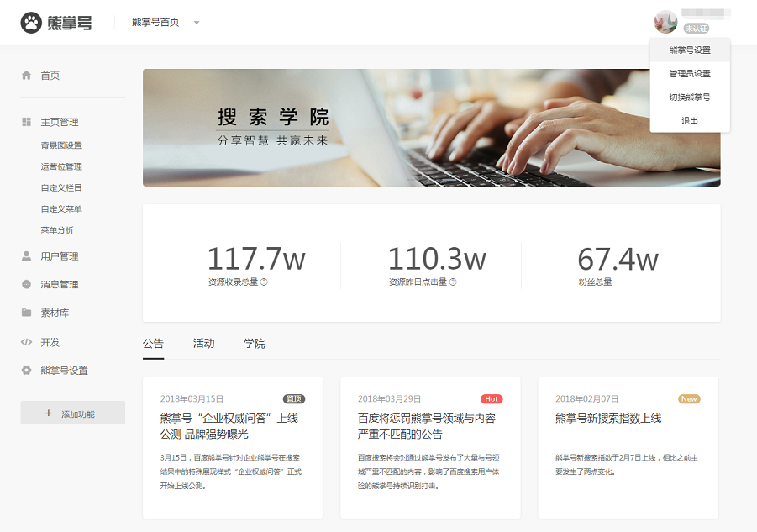This screenshot has width=757, height=532.
Task: Open 运营位管理 submenu item
Action: 61,166
